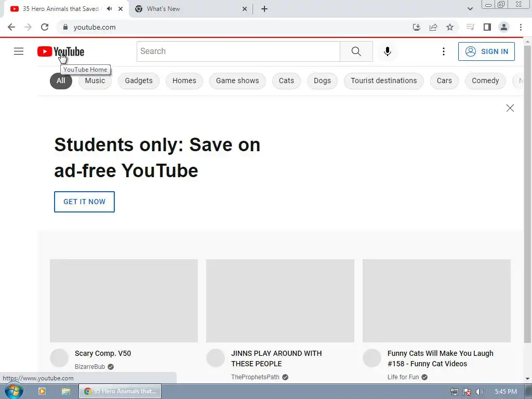Click the scrollbar down arrow
The height and width of the screenshot is (399, 532).
(x=528, y=379)
